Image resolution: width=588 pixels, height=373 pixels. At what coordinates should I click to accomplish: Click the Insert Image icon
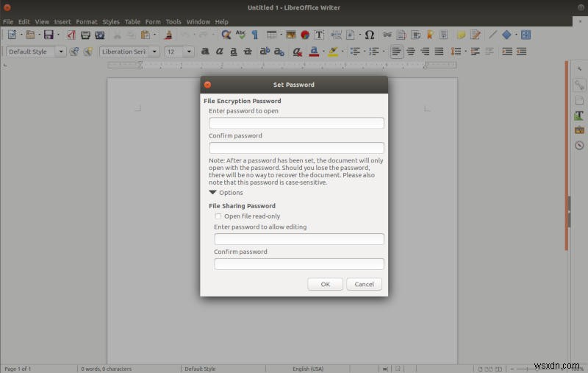[290, 35]
